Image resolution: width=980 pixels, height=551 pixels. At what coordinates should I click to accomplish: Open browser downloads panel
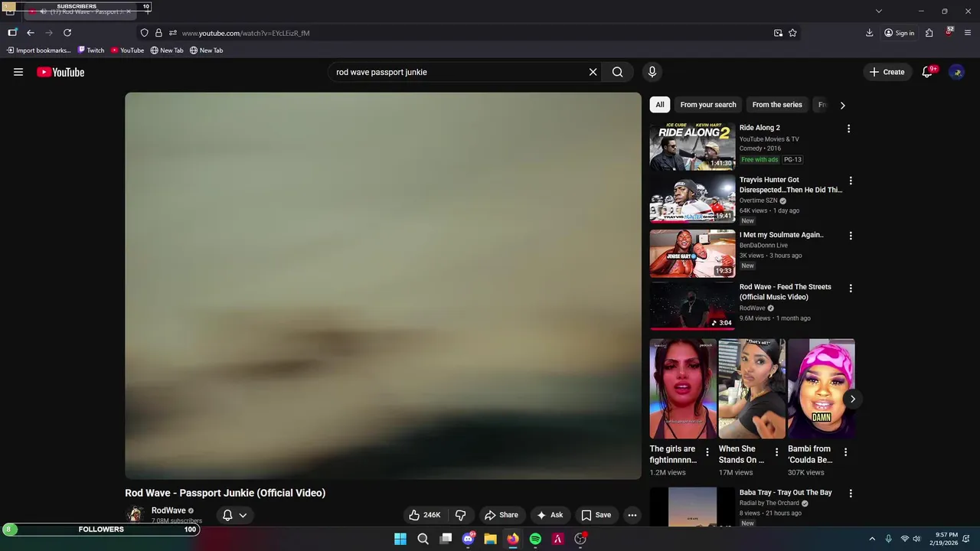[870, 33]
